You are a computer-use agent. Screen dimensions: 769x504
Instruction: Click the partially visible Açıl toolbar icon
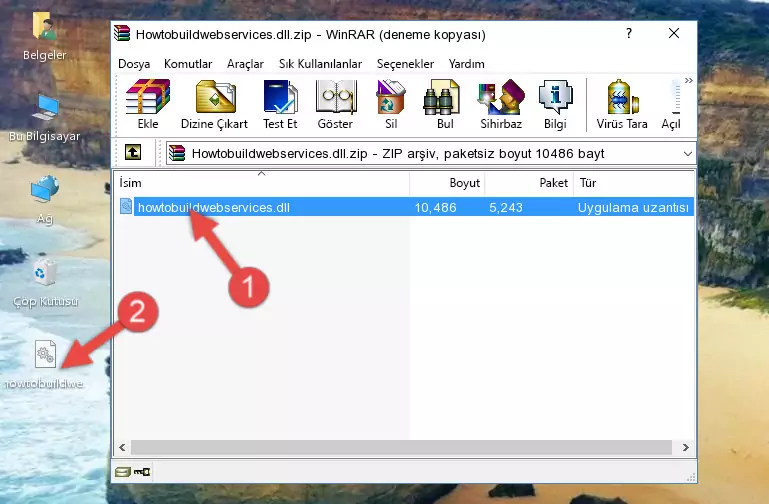[x=671, y=104]
